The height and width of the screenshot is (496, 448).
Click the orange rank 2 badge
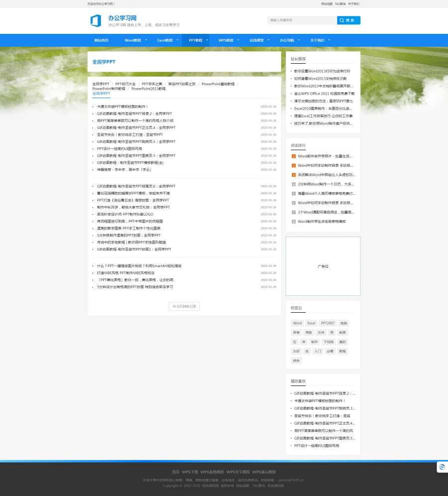click(294, 165)
